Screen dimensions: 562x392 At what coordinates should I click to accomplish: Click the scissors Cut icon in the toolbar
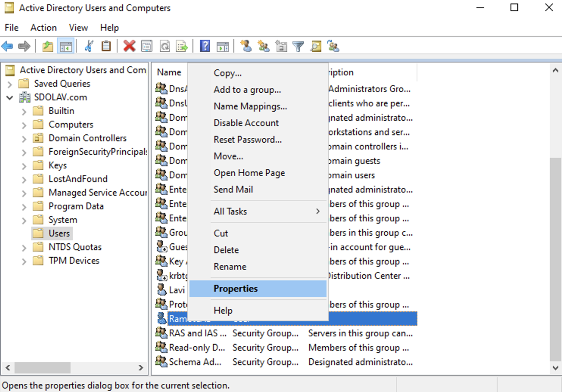89,46
